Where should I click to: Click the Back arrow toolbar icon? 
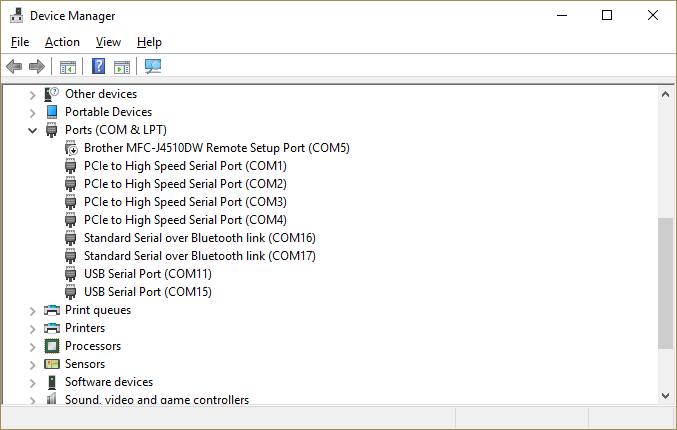pos(14,66)
